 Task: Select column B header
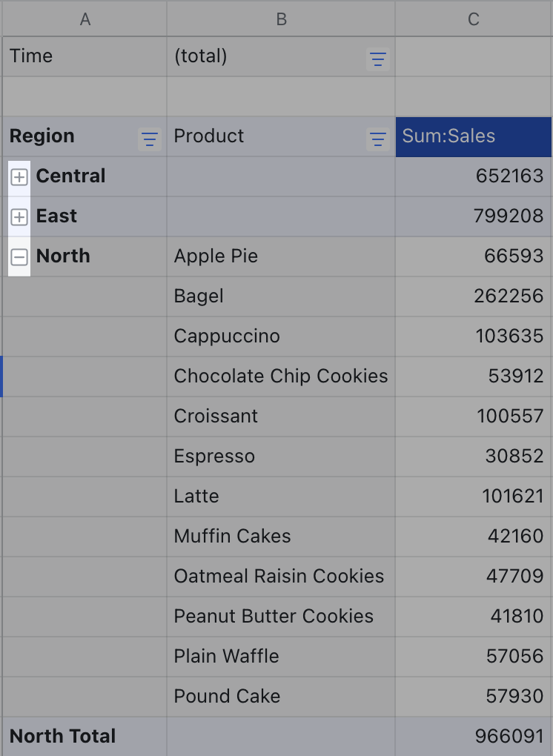[x=281, y=19]
